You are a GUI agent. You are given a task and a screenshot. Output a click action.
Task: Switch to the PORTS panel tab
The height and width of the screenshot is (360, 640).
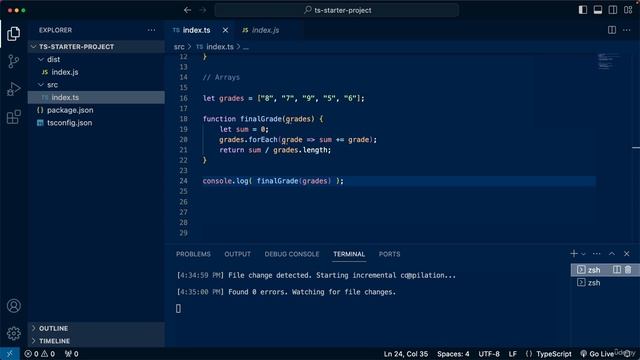point(389,254)
